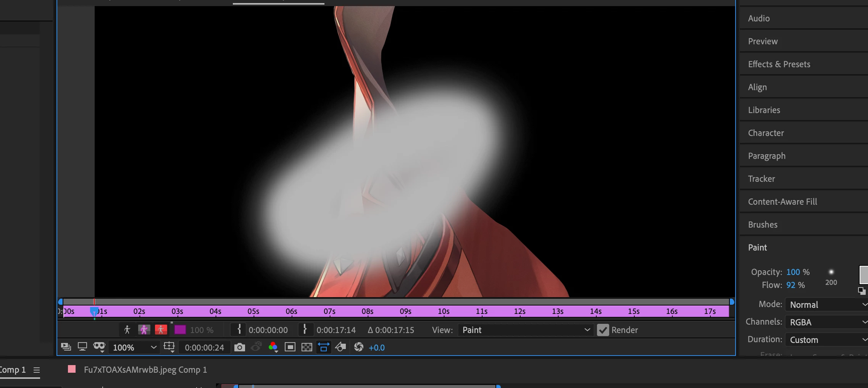
Task: Toggle the Region of Interest icon
Action: point(290,347)
